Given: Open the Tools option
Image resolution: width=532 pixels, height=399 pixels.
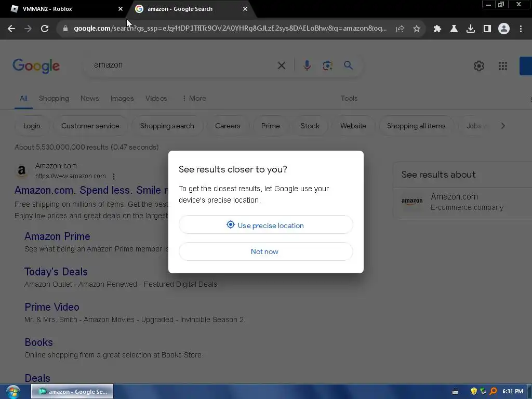Looking at the screenshot, I should tap(349, 98).
